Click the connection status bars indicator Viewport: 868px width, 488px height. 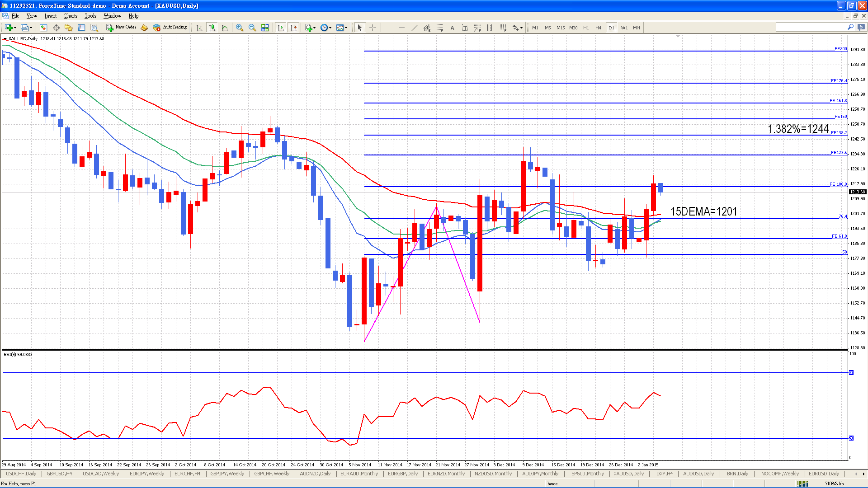click(x=802, y=483)
